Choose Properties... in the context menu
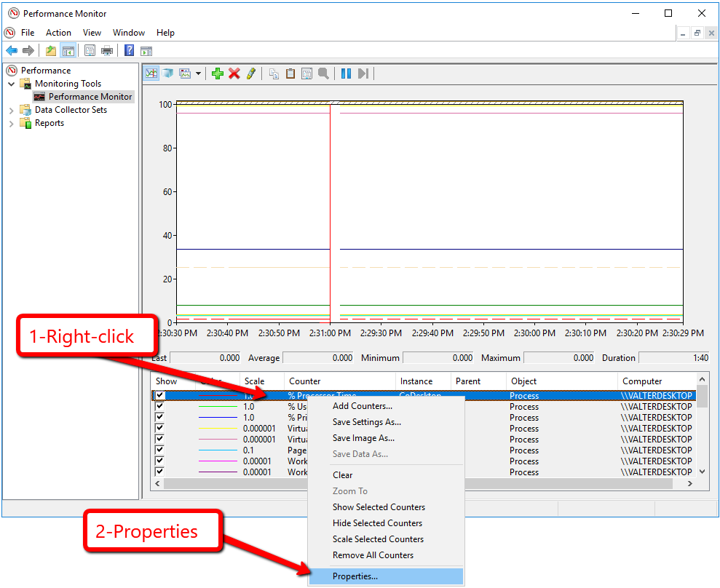This screenshot has height=588, width=720. (x=386, y=576)
